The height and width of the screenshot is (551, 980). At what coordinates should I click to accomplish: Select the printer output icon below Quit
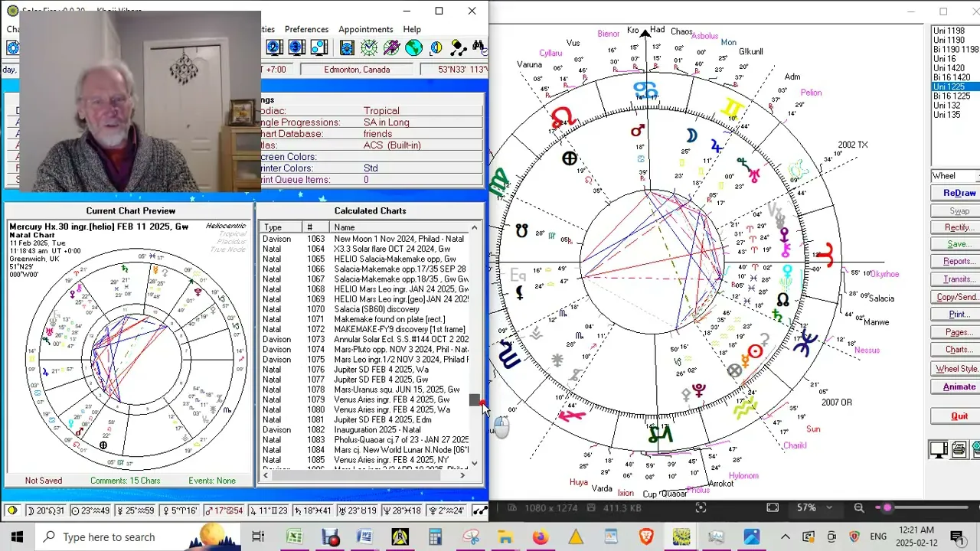(959, 450)
